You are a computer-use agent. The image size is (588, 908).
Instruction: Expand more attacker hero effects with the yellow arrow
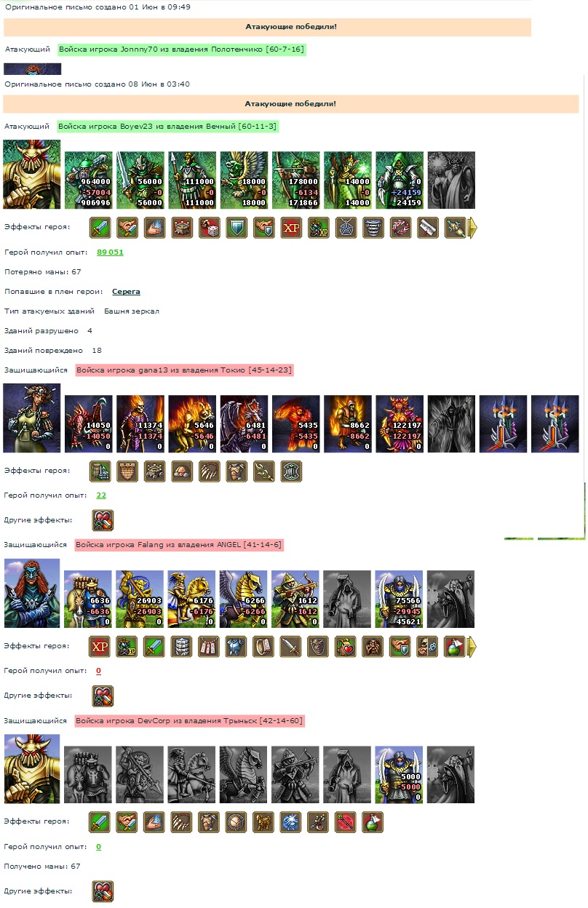tap(472, 228)
